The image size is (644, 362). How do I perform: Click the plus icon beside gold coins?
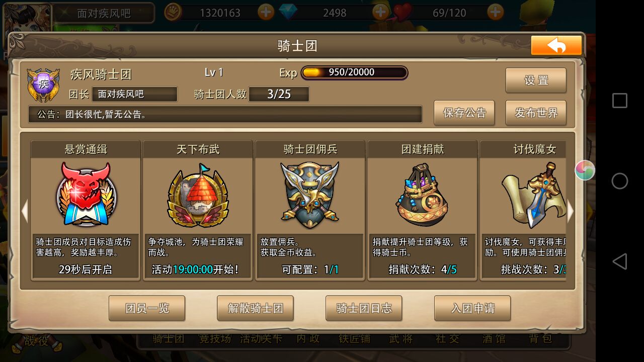(266, 12)
